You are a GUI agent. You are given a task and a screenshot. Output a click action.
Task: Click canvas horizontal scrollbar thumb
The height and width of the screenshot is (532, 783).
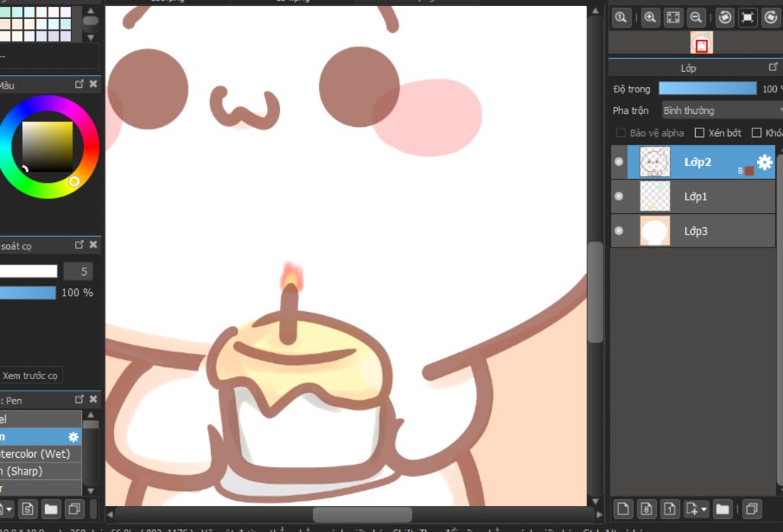[362, 514]
